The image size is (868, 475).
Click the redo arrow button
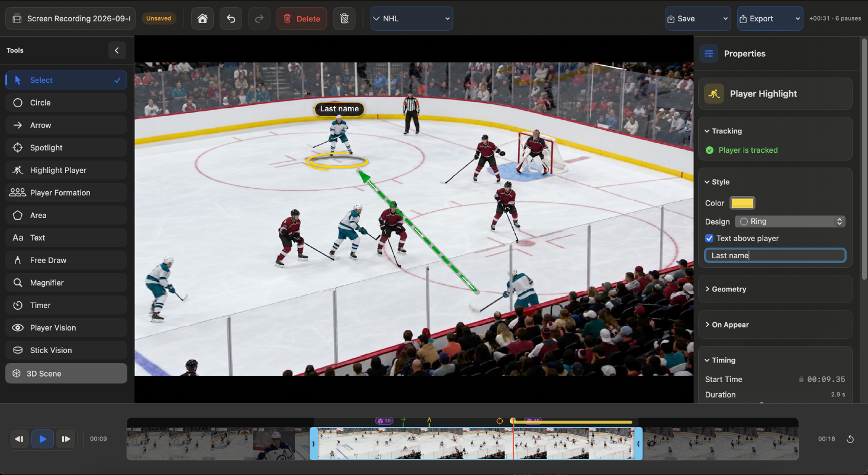point(259,18)
